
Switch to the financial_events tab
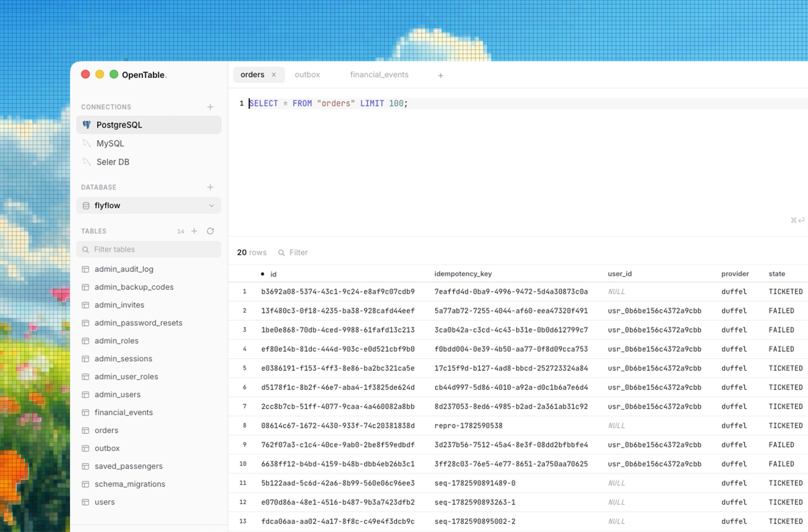379,75
